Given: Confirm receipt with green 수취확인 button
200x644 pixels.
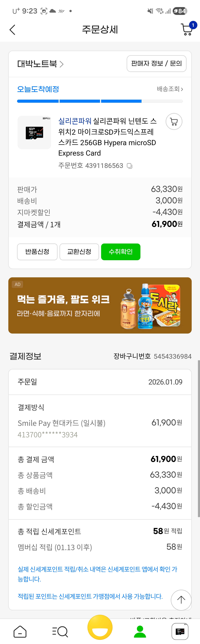Looking at the screenshot, I should (x=121, y=252).
